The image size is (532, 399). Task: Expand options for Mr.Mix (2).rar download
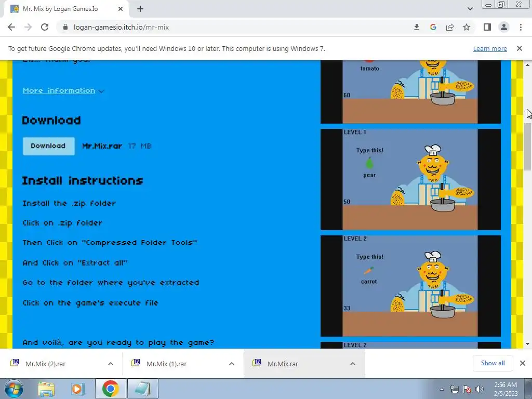(x=111, y=364)
